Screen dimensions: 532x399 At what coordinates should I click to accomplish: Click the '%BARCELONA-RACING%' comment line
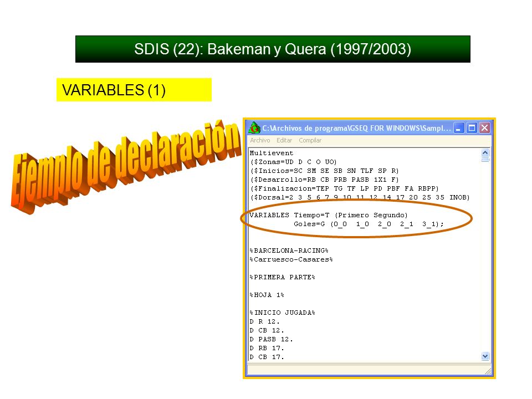(x=289, y=250)
